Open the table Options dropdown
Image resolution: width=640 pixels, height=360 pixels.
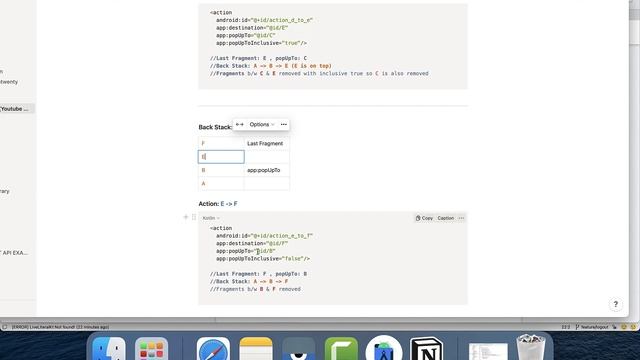click(262, 124)
